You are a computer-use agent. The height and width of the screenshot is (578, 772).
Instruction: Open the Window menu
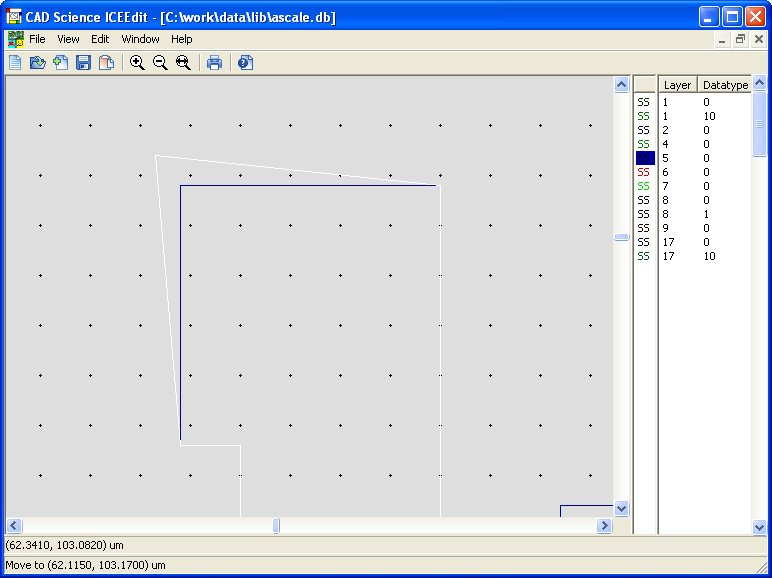[x=140, y=39]
